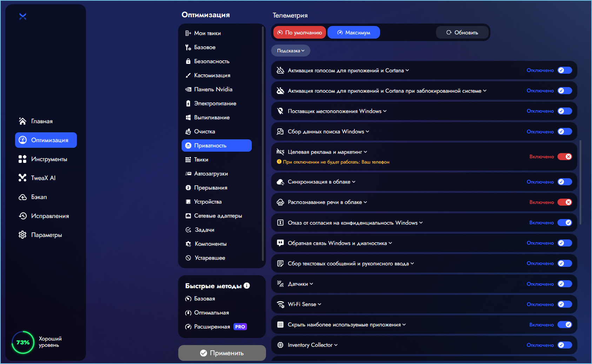Click the Обновить button

pyautogui.click(x=462, y=32)
